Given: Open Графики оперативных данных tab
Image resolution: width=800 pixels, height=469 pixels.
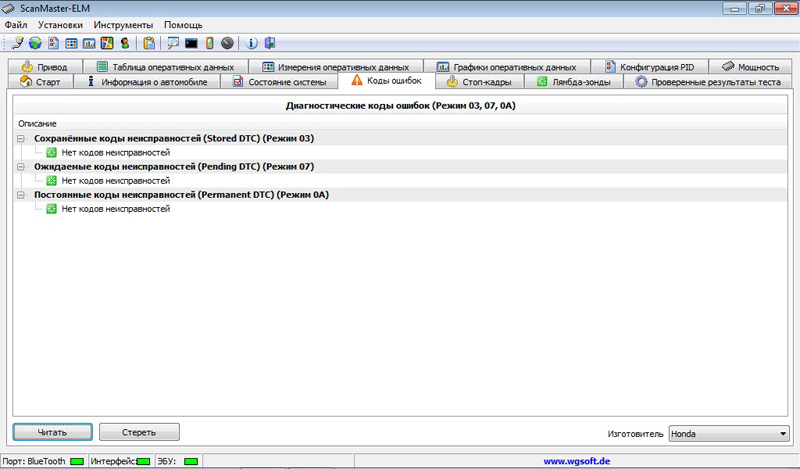Looking at the screenshot, I should (x=507, y=67).
